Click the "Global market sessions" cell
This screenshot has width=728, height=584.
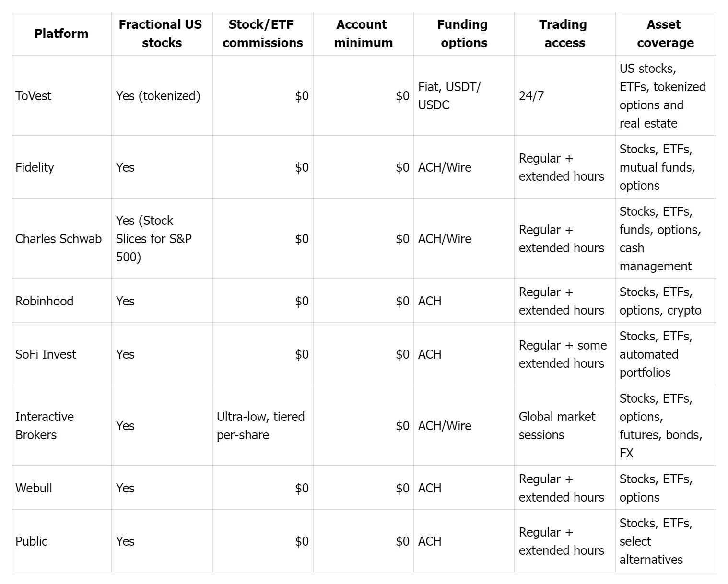557,426
